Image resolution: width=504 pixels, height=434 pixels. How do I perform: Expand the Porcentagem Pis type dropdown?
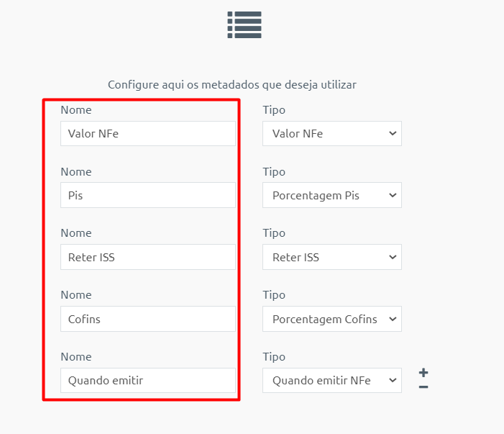coord(332,195)
